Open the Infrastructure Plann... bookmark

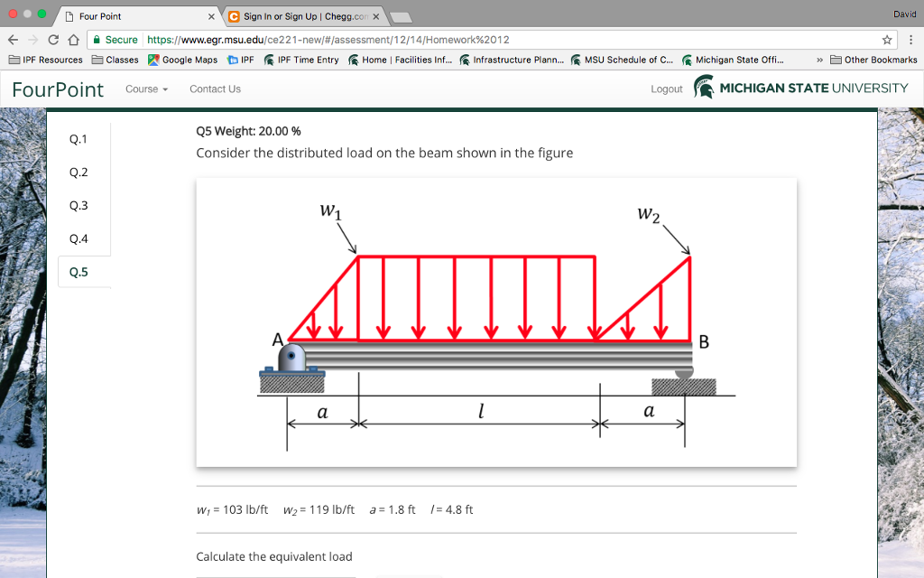click(x=512, y=60)
